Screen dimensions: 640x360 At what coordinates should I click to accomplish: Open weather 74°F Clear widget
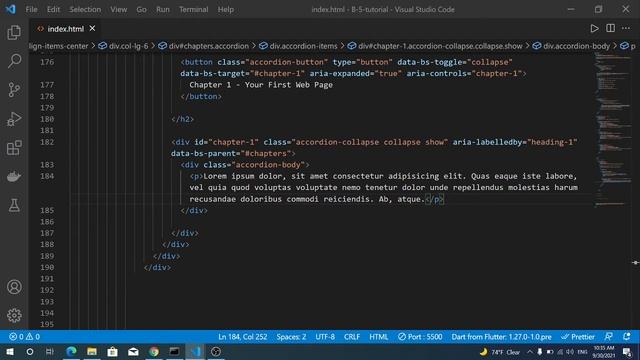pos(500,352)
